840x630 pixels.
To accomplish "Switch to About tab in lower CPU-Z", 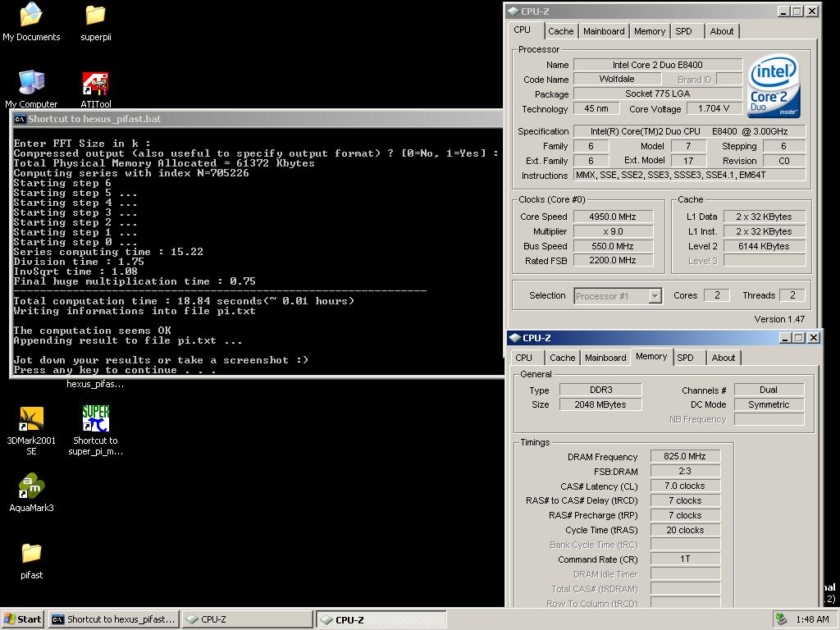I will coord(724,358).
